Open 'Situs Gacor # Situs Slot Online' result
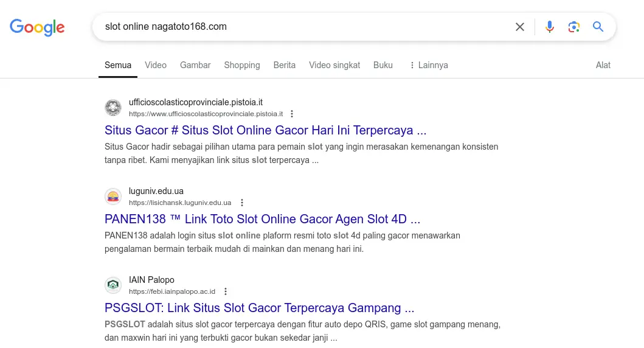The height and width of the screenshot is (348, 644). point(265,130)
